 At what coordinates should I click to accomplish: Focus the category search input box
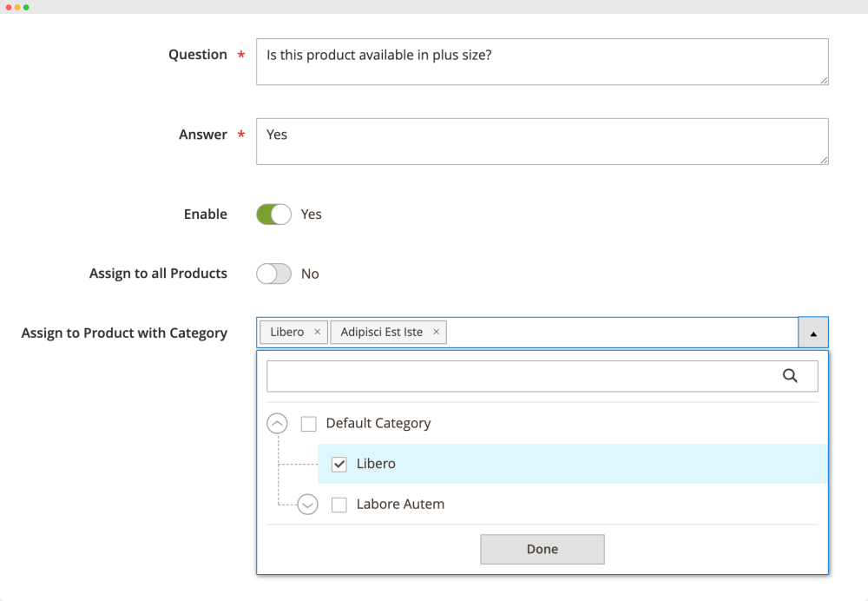click(542, 376)
